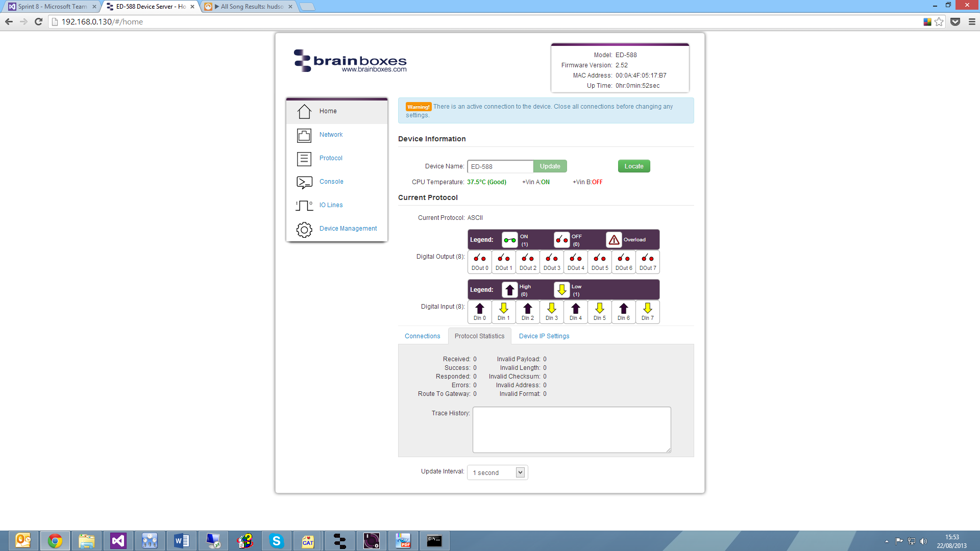Toggle digital output DOut 7
The width and height of the screenshot is (980, 551).
(648, 262)
